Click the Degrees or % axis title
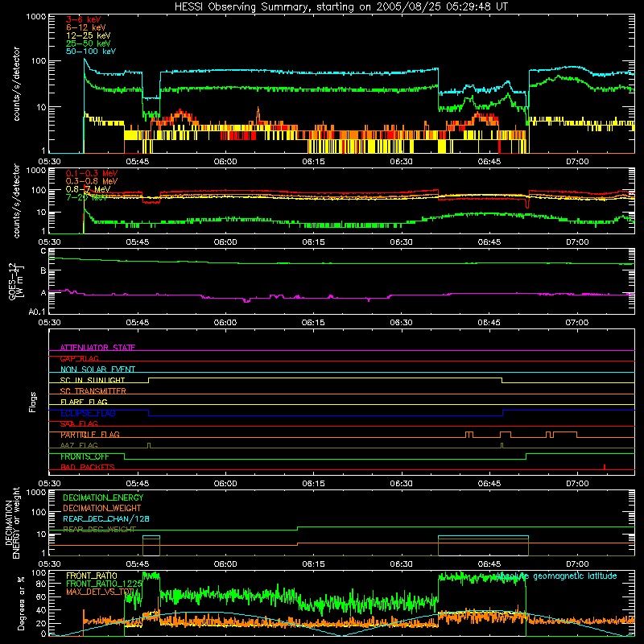 click(x=21, y=603)
